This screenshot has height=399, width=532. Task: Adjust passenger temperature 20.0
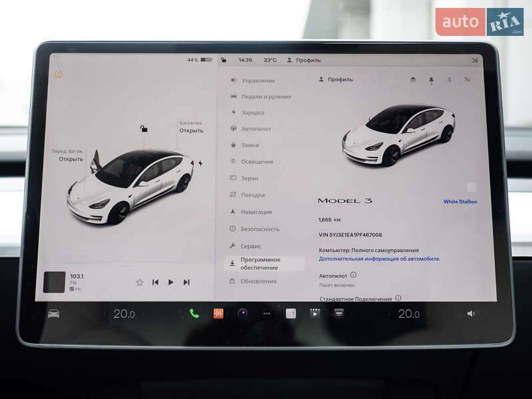[409, 314]
